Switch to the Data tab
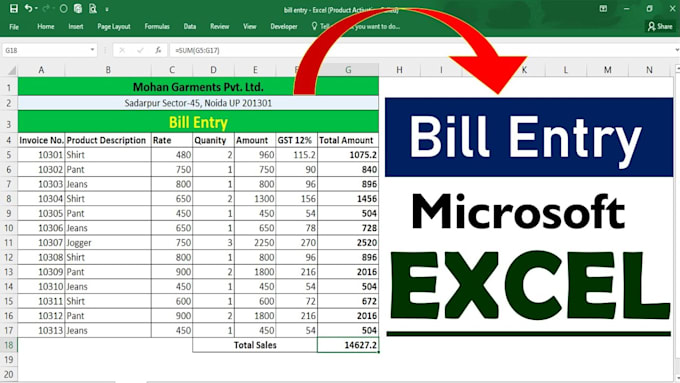The width and height of the screenshot is (680, 383). (190, 26)
